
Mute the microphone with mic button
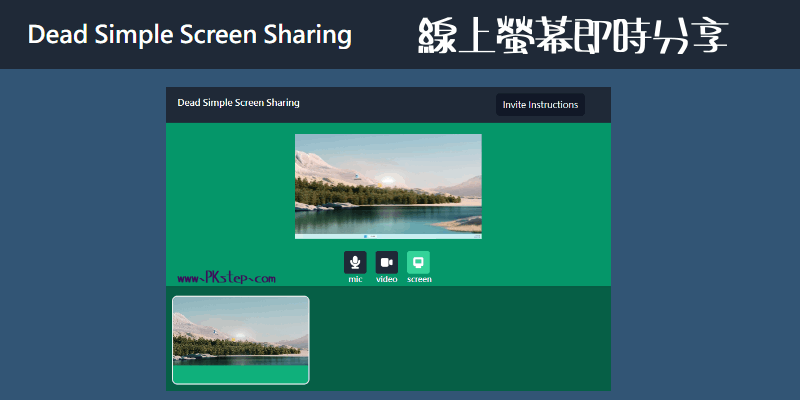point(355,262)
